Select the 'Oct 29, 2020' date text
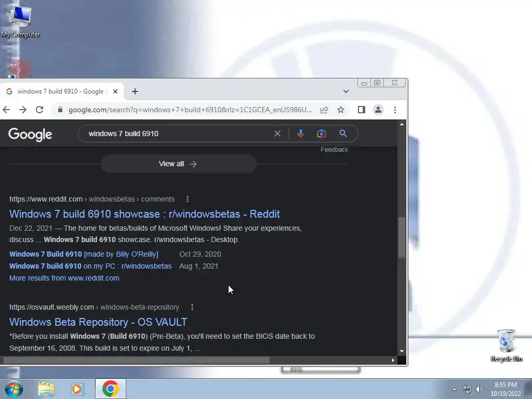Image resolution: width=532 pixels, height=399 pixels. tap(200, 254)
